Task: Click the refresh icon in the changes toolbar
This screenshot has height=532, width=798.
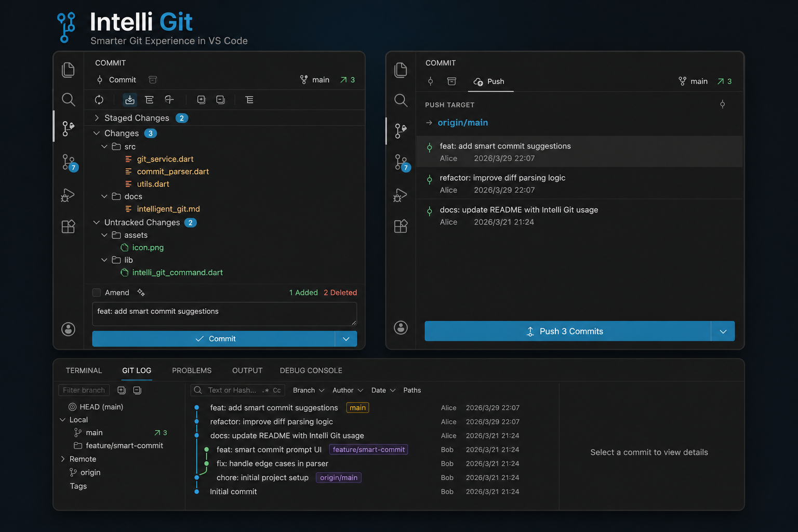Action: (x=99, y=100)
